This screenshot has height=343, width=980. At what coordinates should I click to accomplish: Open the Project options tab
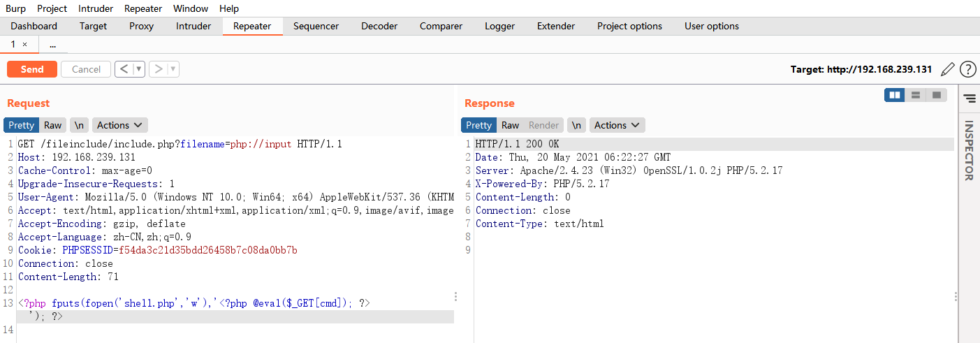(629, 26)
